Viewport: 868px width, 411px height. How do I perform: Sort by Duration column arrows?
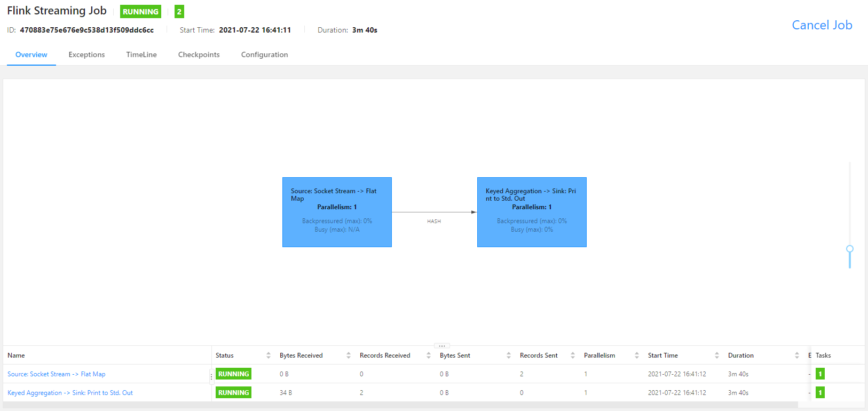point(796,355)
